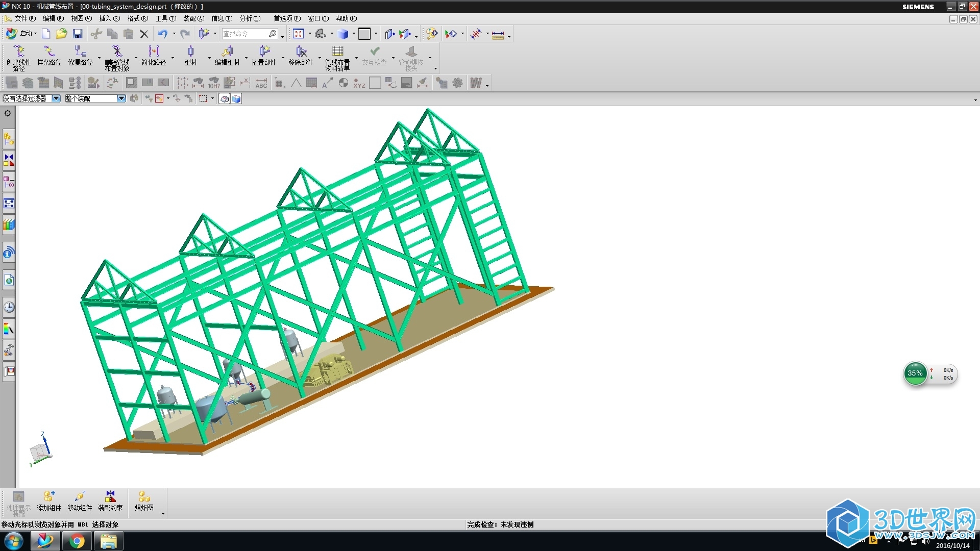Expand the Undo history dropdown arrow
The image size is (980, 551).
pos(174,34)
